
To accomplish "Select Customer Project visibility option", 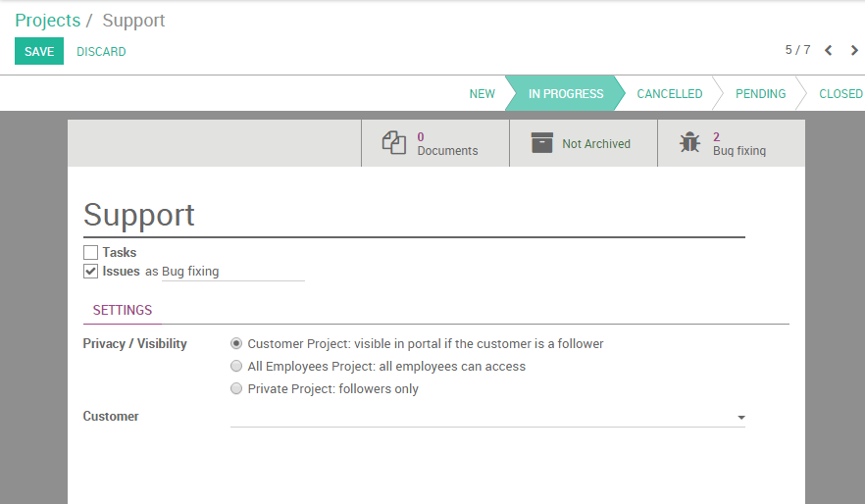I will (x=236, y=344).
